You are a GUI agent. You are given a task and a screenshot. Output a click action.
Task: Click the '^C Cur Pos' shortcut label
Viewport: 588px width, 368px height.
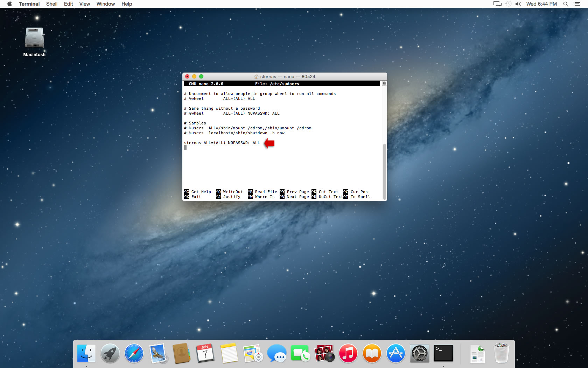pyautogui.click(x=356, y=192)
